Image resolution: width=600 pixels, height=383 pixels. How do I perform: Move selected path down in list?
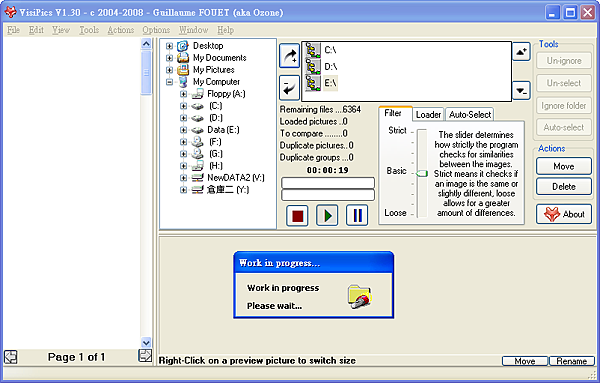[521, 91]
